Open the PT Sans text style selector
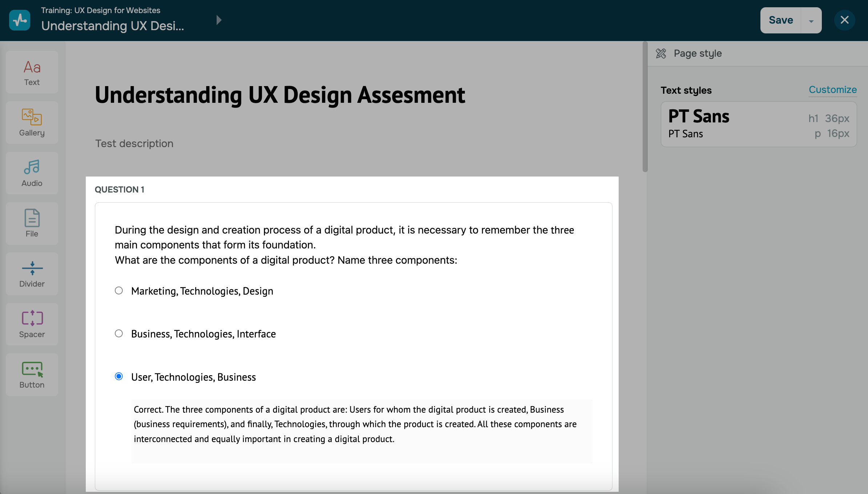 pyautogui.click(x=759, y=124)
